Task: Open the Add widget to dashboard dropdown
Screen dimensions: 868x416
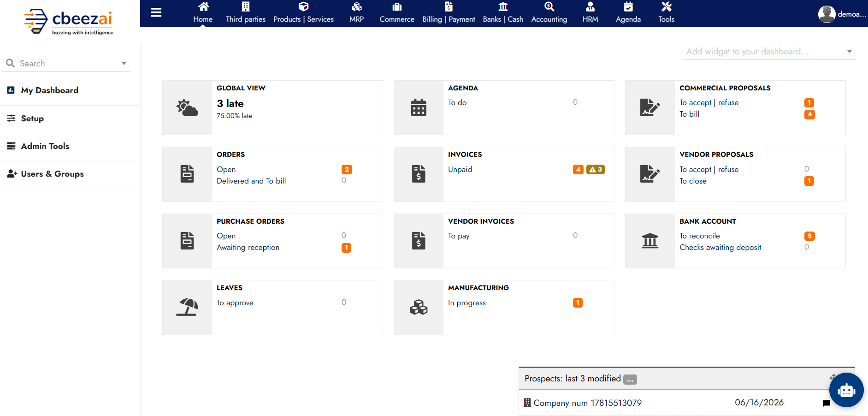Action: click(769, 52)
